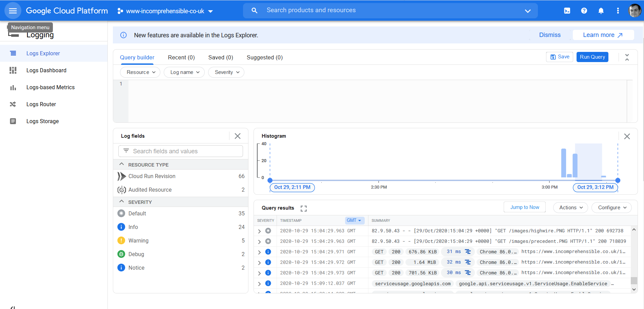Click the Logs Storage icon
The height and width of the screenshot is (309, 644).
(13, 121)
